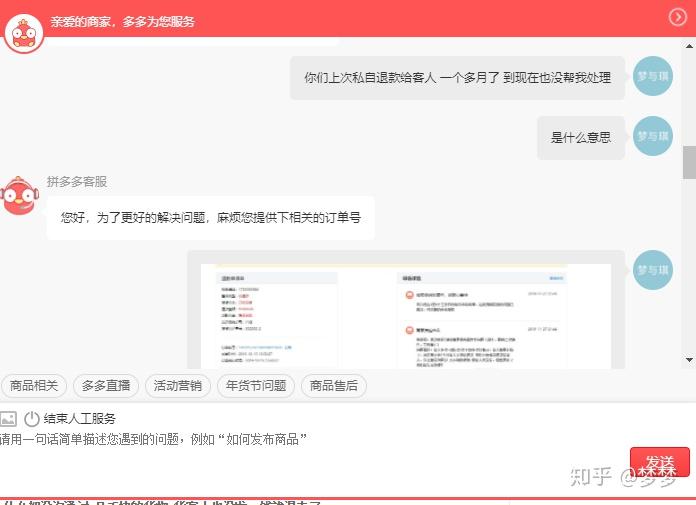Open the refund details screenshot thumbnail

406,315
